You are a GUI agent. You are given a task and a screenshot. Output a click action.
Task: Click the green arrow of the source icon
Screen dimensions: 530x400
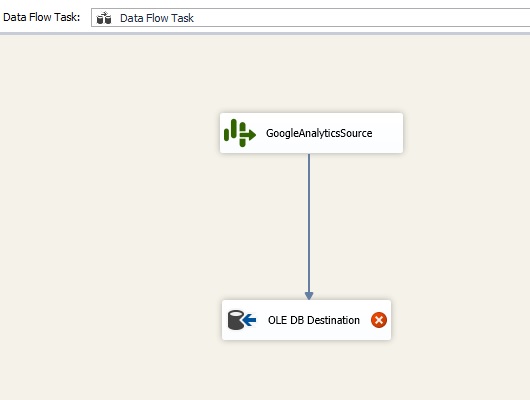[248, 135]
